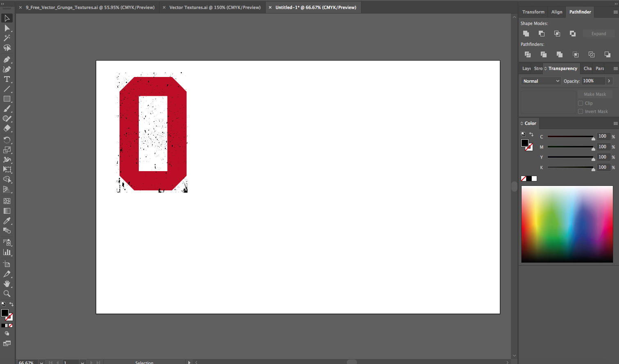
Task: Apply Exclude shape mode
Action: [x=573, y=34]
